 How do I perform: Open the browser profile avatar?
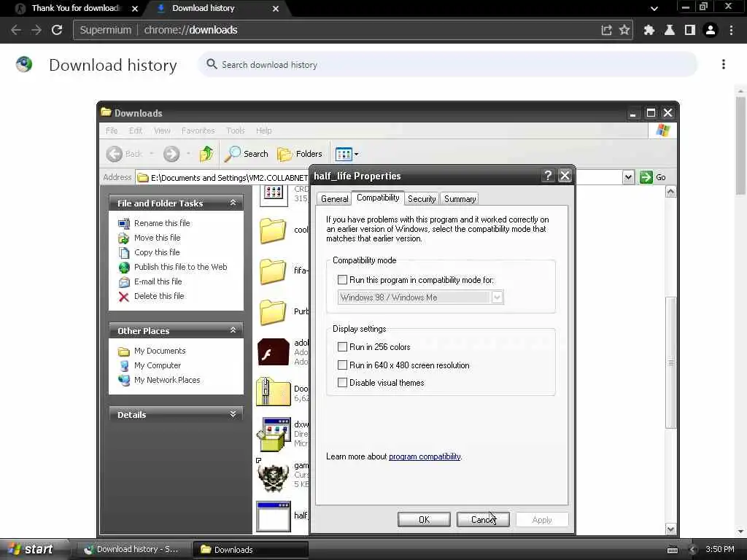711,30
